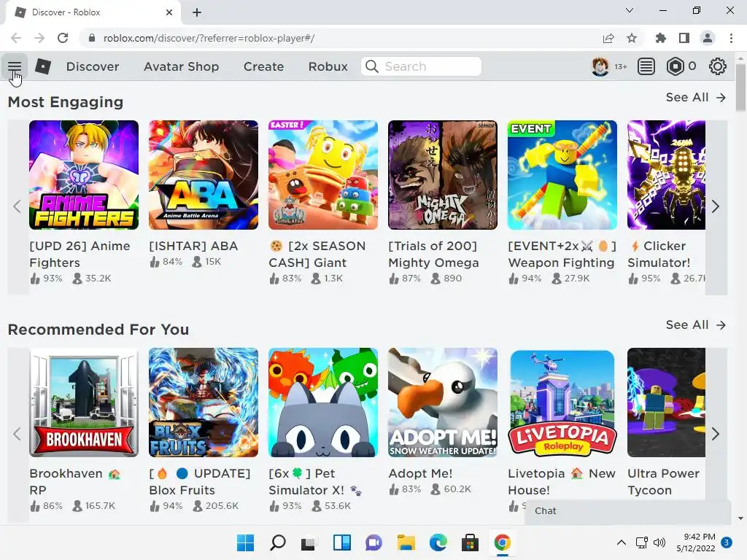Click the site lock icon

click(x=92, y=38)
